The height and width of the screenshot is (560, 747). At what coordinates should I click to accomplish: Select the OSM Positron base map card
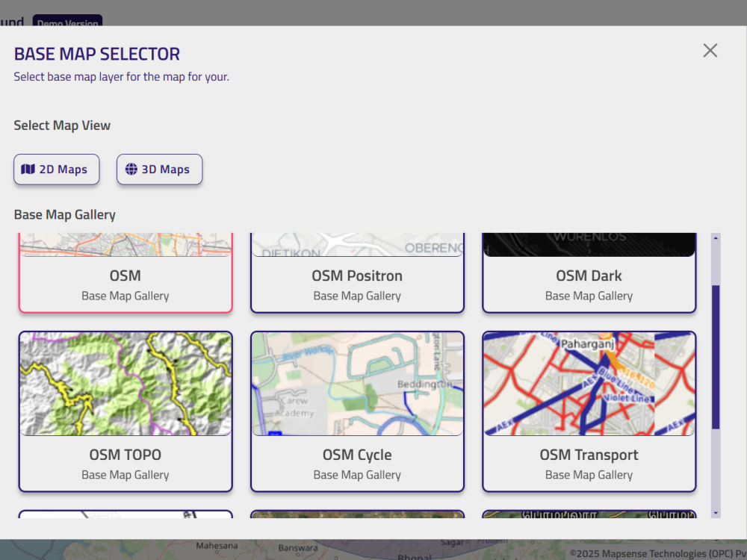tap(357, 273)
